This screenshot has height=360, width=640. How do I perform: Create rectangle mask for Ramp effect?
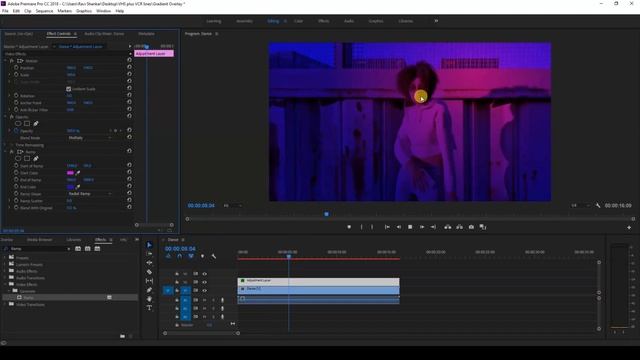click(27, 158)
